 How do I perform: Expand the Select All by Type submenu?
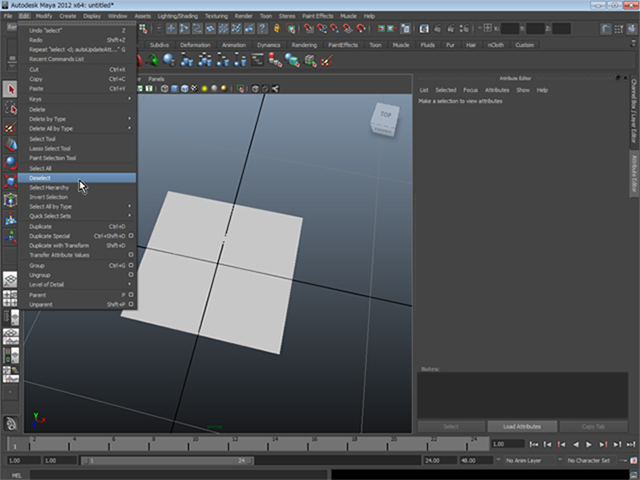[78, 206]
